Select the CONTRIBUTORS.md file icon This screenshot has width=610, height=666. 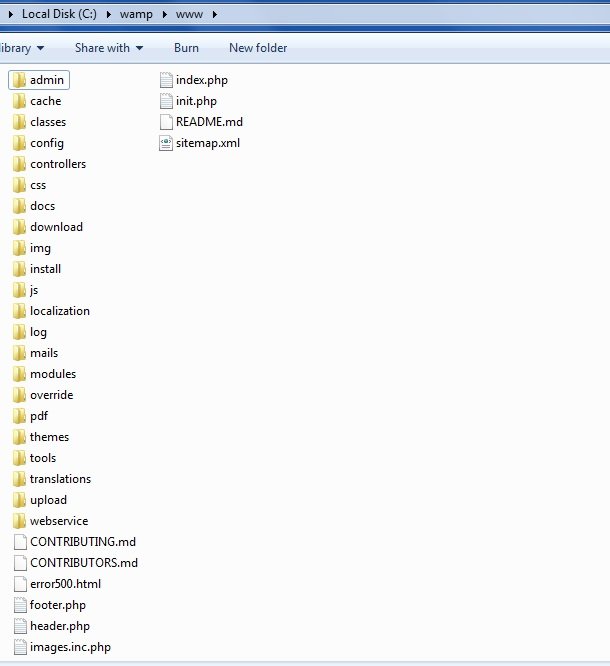pos(20,563)
